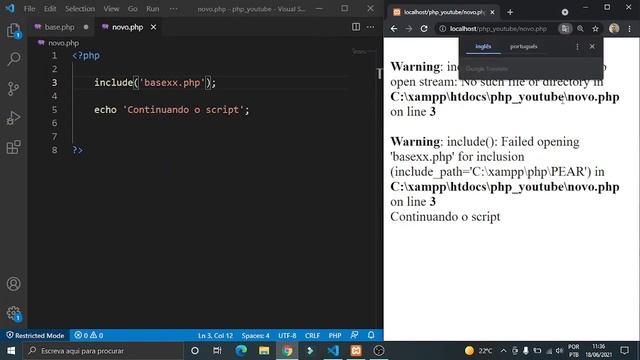Select português in translate popup
Screen dimensions: 640x360
(x=524, y=47)
